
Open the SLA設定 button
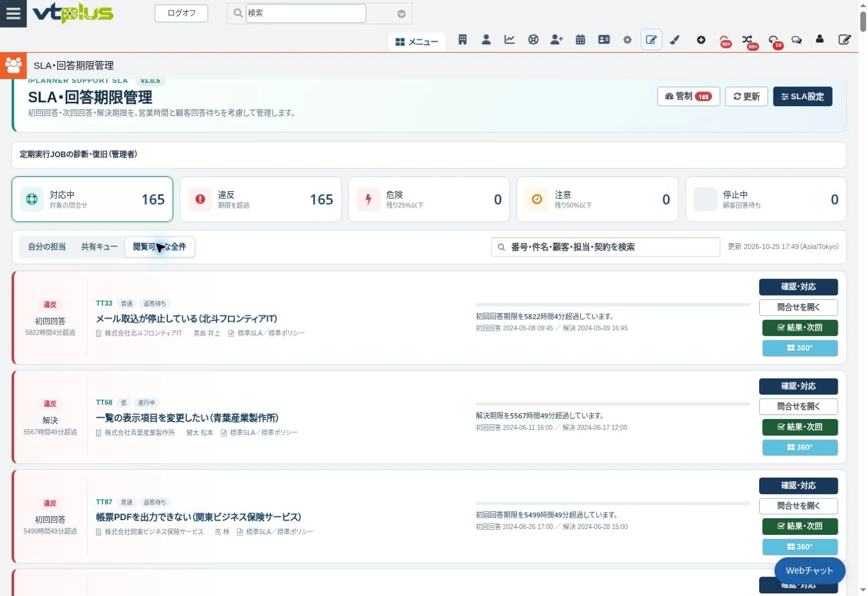coord(802,97)
